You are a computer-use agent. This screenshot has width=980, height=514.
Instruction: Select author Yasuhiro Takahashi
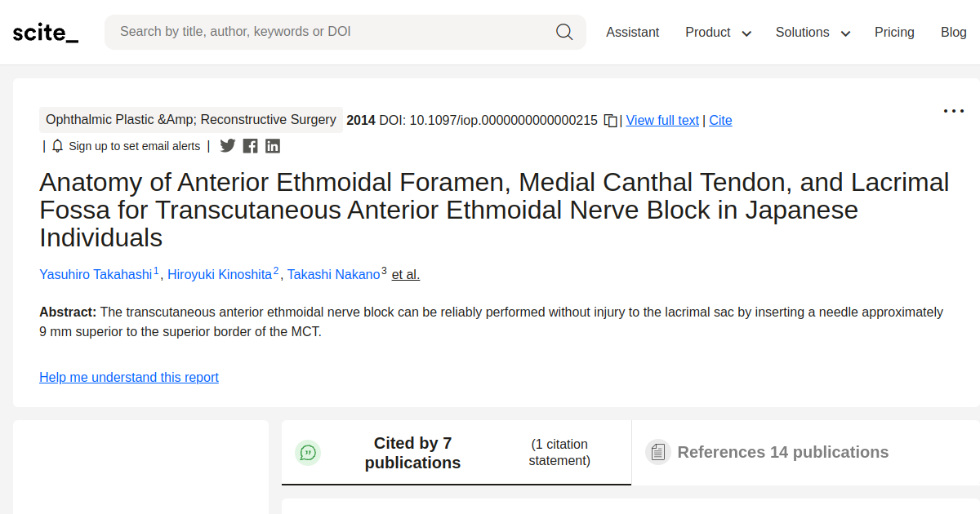(x=96, y=274)
